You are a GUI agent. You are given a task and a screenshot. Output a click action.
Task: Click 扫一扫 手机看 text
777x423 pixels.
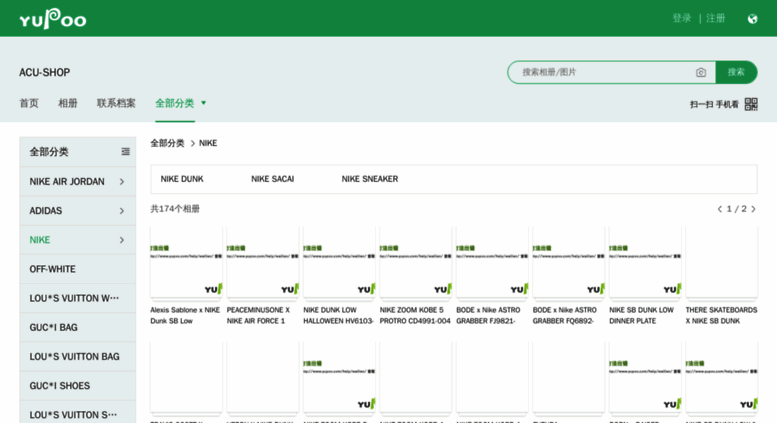point(714,104)
